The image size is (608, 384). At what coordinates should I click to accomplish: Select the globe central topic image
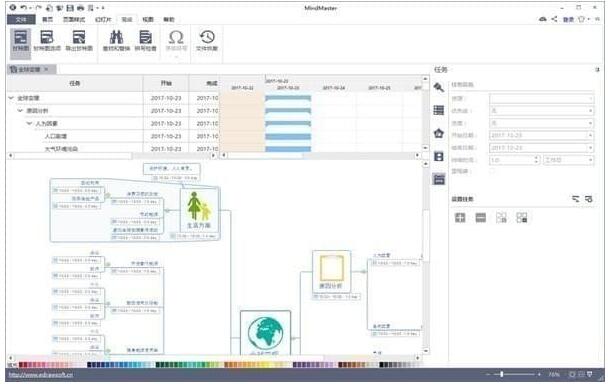point(265,333)
